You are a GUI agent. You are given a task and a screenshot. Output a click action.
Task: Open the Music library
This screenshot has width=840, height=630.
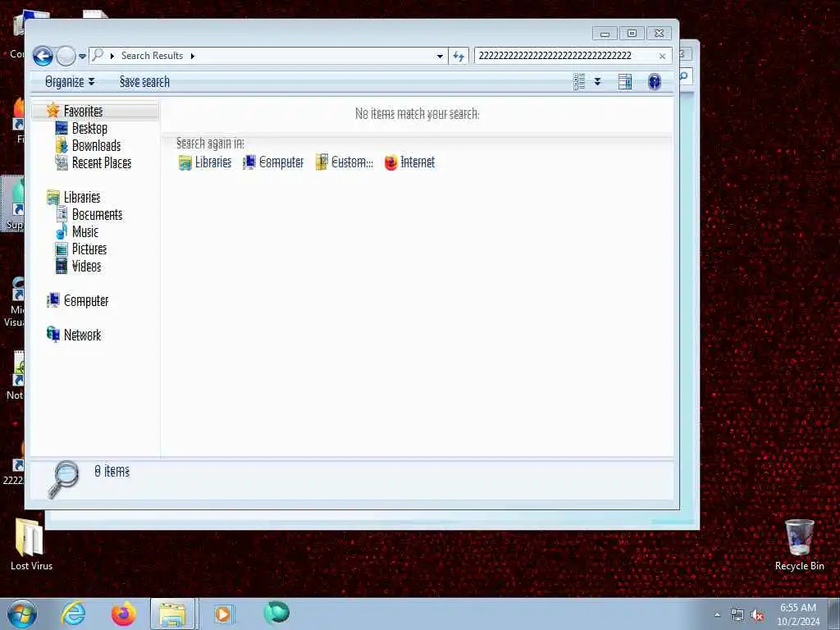[x=85, y=231]
